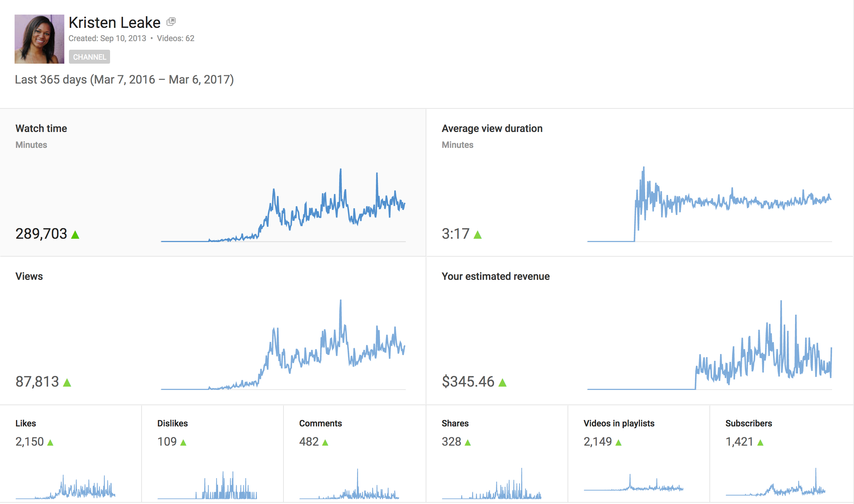Viewport: 854px width, 504px height.
Task: Open the Average view duration heading
Action: [x=492, y=128]
